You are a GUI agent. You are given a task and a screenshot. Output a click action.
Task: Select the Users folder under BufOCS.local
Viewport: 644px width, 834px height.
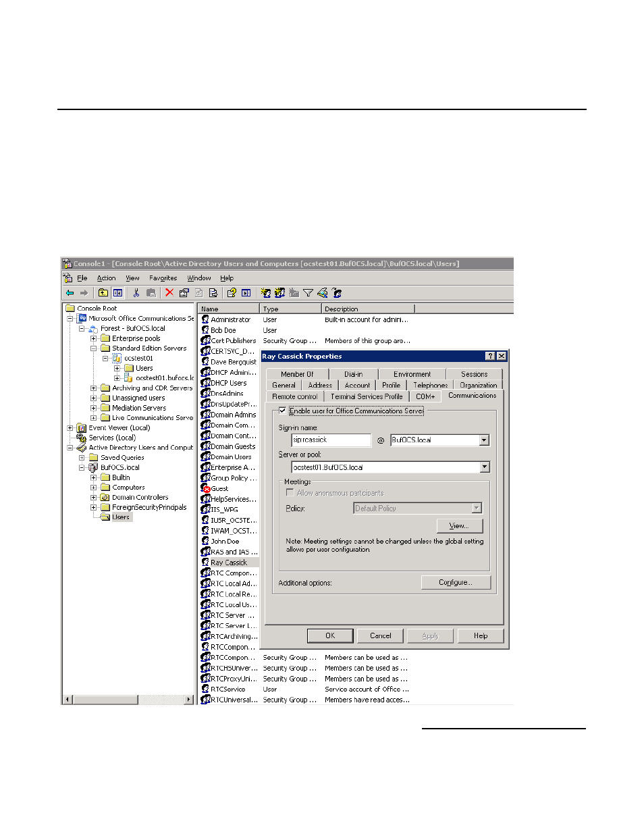pyautogui.click(x=121, y=517)
